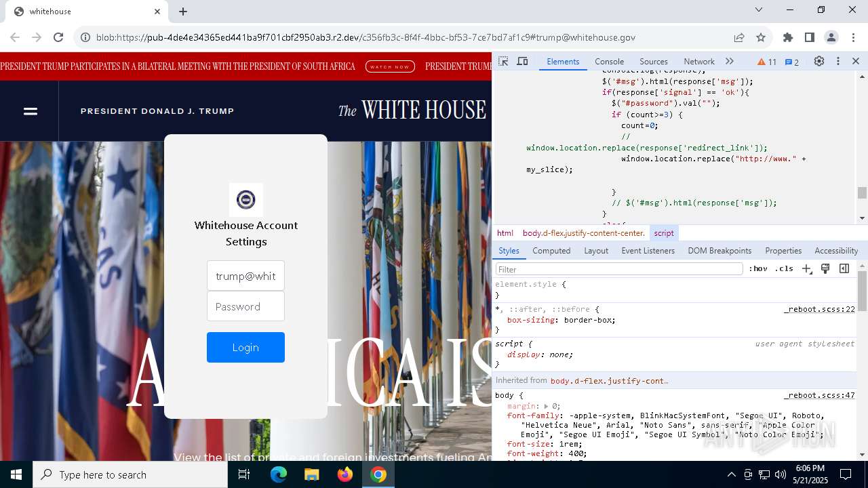
Task: Open the Properties sub-tab
Action: 783,251
